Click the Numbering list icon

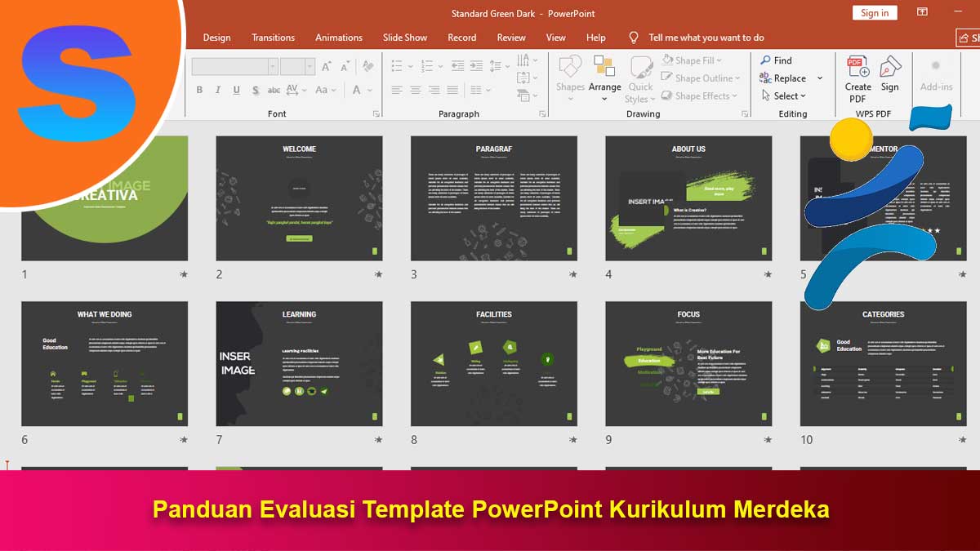[x=425, y=66]
